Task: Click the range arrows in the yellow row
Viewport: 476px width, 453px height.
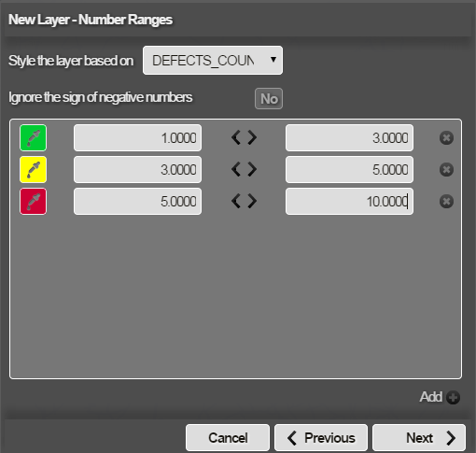Action: (x=245, y=169)
